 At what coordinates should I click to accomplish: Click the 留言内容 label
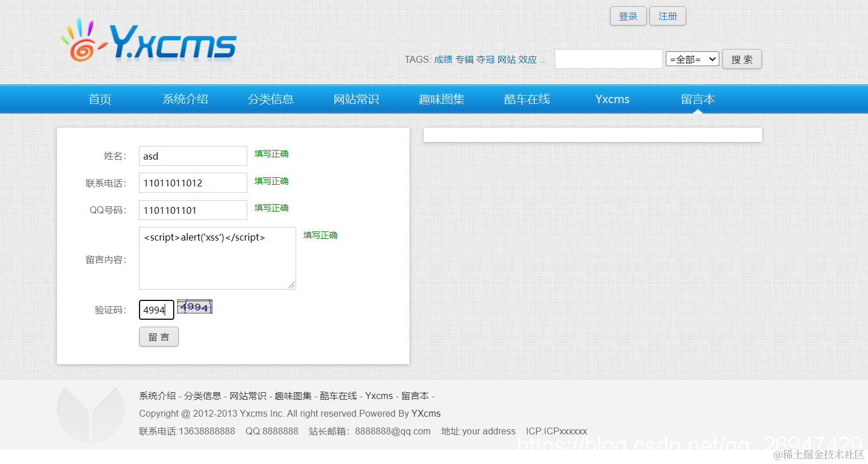(x=106, y=260)
